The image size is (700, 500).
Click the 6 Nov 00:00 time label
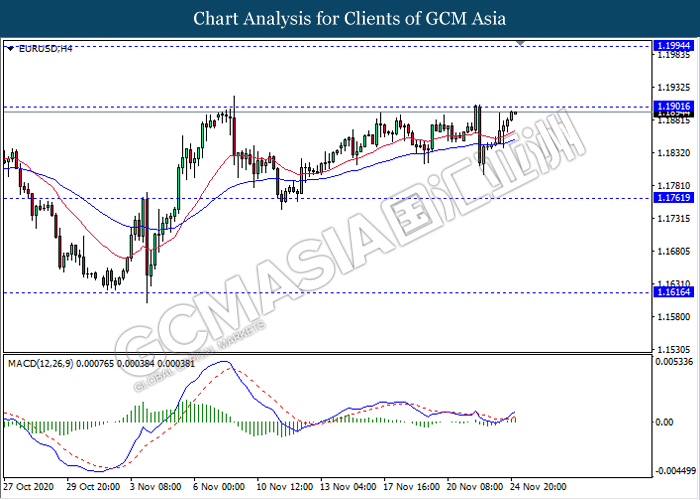click(x=219, y=487)
